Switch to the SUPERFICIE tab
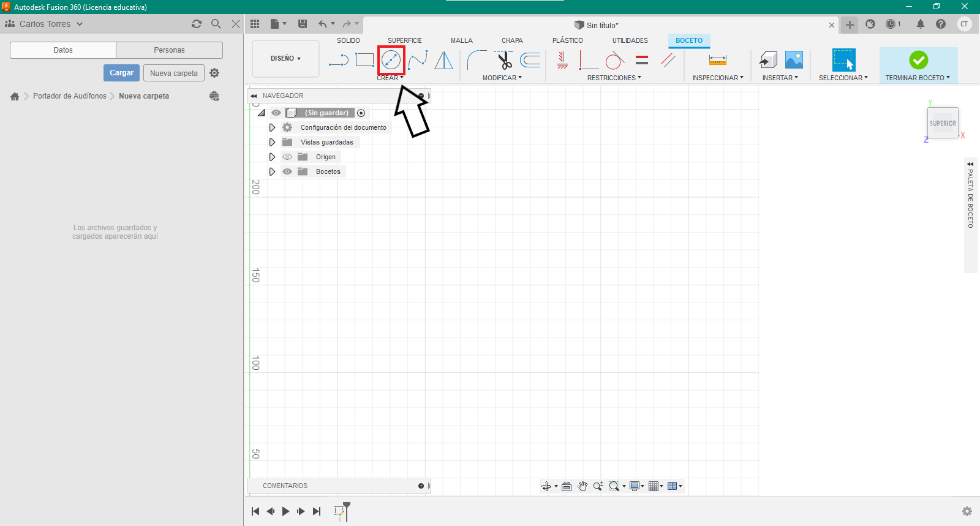 click(405, 40)
